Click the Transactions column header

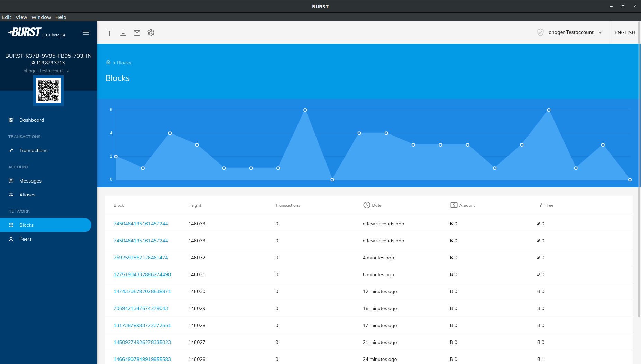(x=287, y=205)
